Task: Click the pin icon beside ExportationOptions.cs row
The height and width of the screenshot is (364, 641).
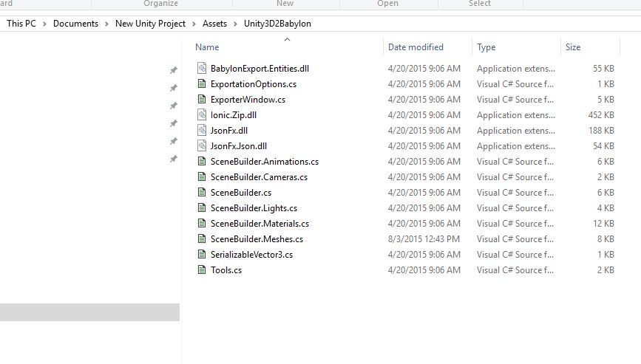Action: 174,88
